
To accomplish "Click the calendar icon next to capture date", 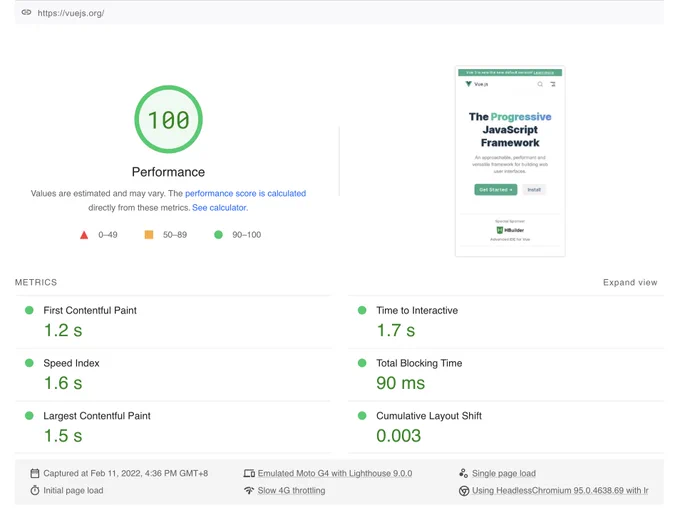I will [35, 473].
